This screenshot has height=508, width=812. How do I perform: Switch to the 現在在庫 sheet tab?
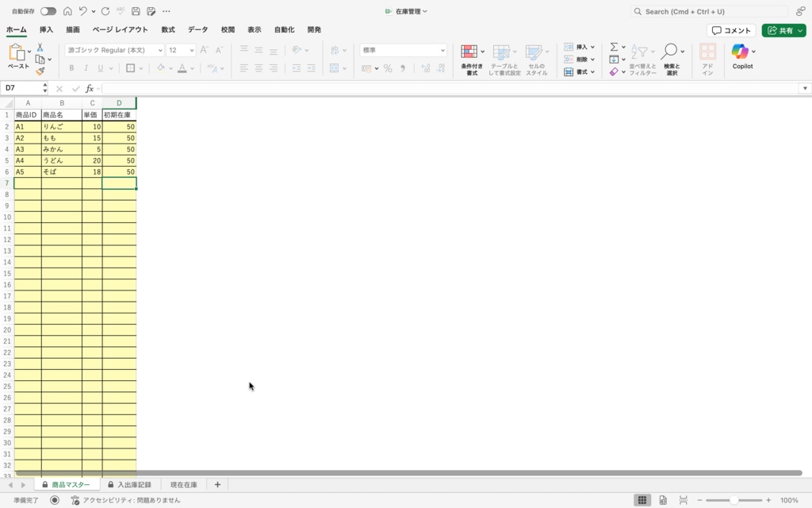tap(184, 485)
